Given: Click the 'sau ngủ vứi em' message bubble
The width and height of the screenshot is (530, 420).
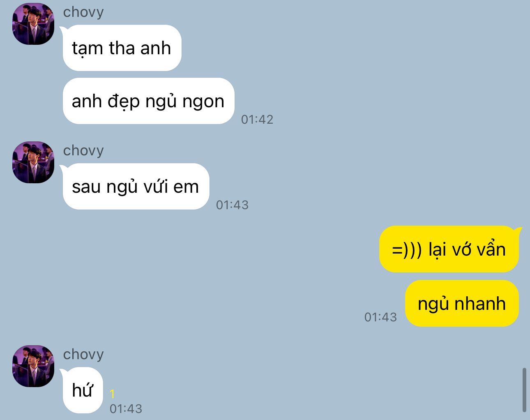Looking at the screenshot, I should click(136, 187).
